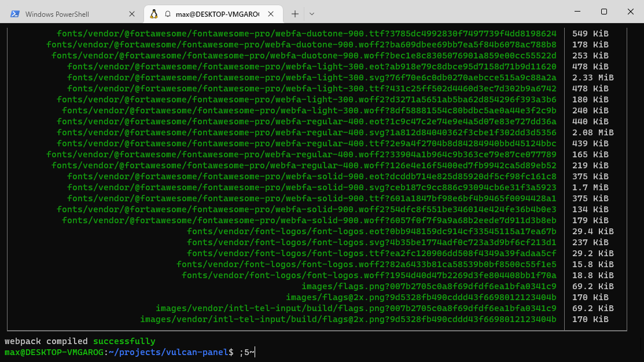This screenshot has width=644, height=362.
Task: Click the ~/projects/vulcan-panel path in the prompt
Action: 168,352
